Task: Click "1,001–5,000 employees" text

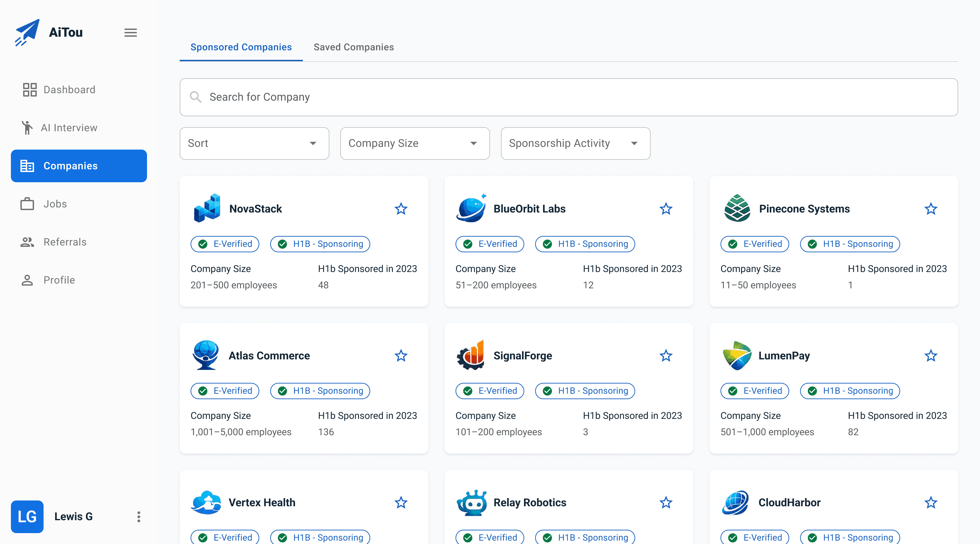Action: point(241,432)
